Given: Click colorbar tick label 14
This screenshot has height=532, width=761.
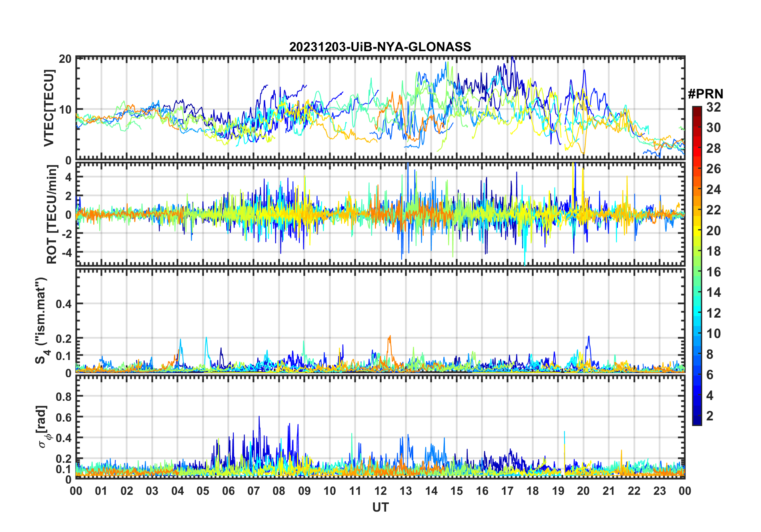Looking at the screenshot, I should [713, 292].
